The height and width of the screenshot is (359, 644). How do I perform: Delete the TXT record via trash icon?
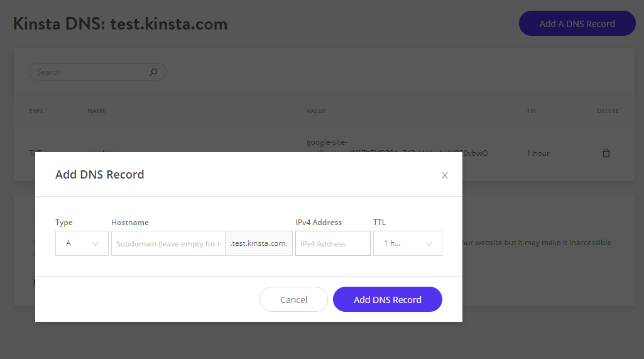(606, 153)
